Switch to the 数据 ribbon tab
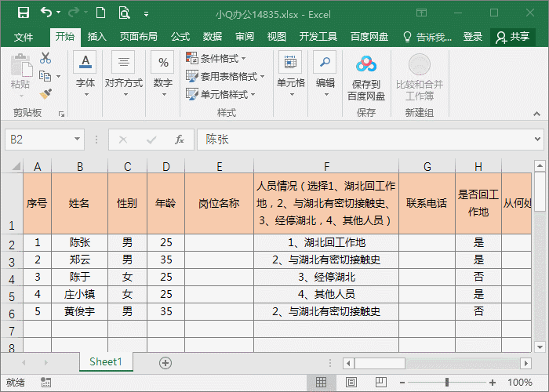 [213, 37]
